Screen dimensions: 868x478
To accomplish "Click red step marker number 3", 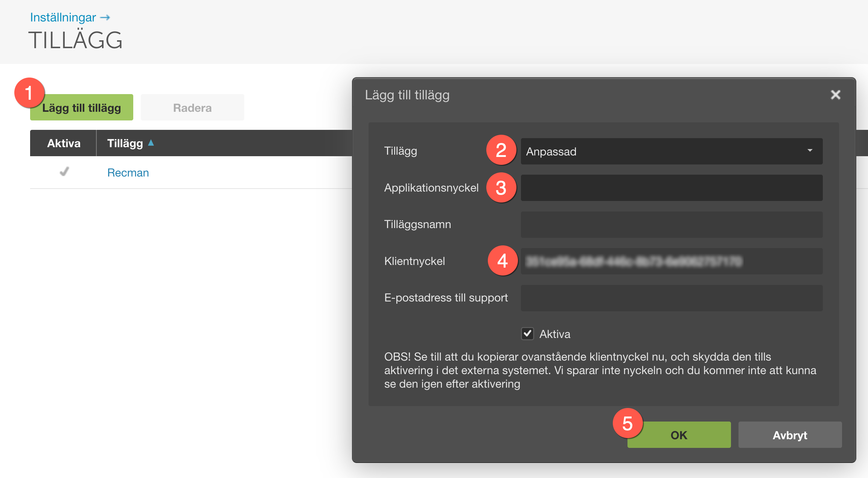I will point(501,187).
